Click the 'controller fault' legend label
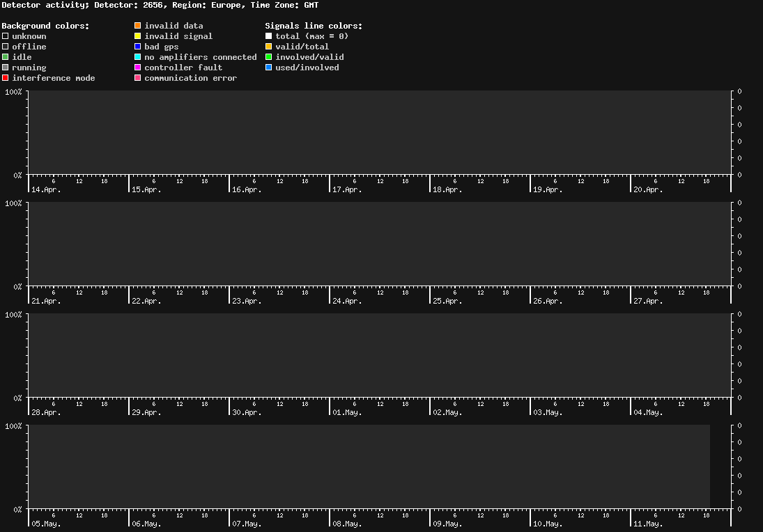 (x=183, y=68)
